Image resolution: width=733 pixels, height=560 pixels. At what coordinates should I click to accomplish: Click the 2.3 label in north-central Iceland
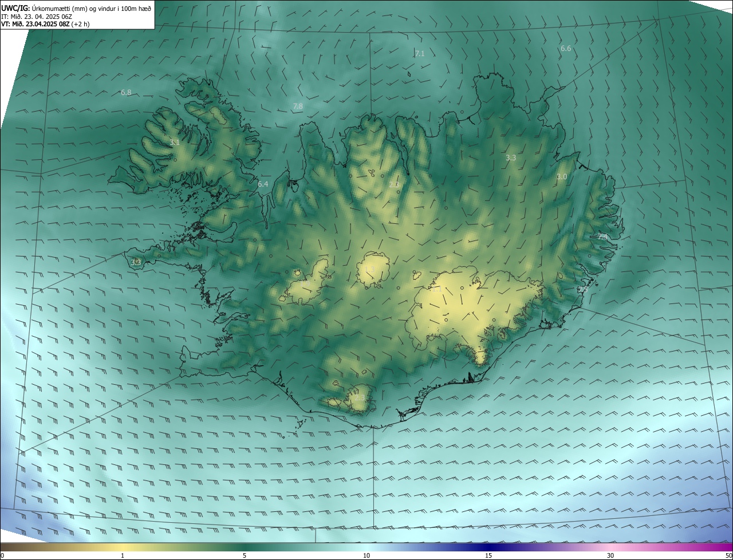click(394, 184)
